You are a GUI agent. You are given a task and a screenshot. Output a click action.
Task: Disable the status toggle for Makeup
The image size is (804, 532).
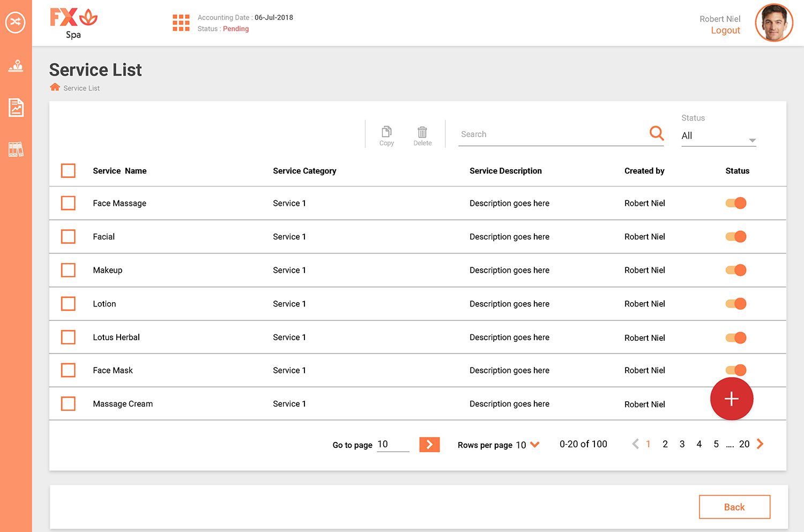click(x=735, y=270)
